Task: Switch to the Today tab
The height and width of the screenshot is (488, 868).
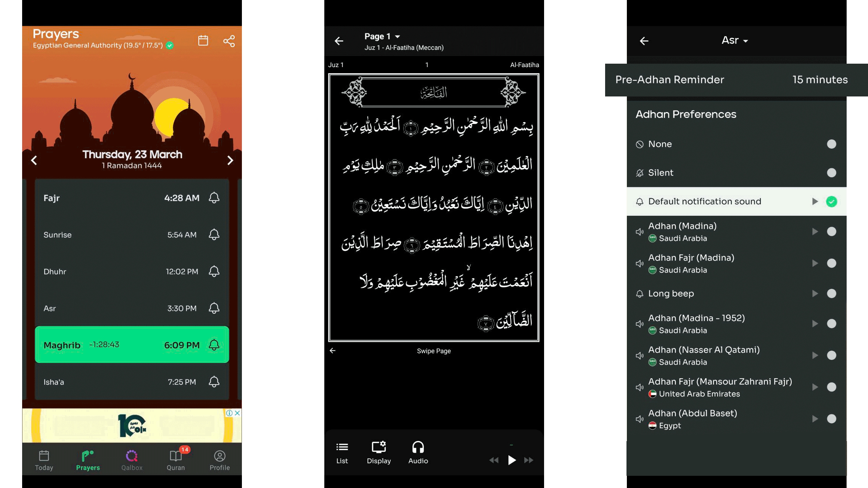Action: coord(44,461)
